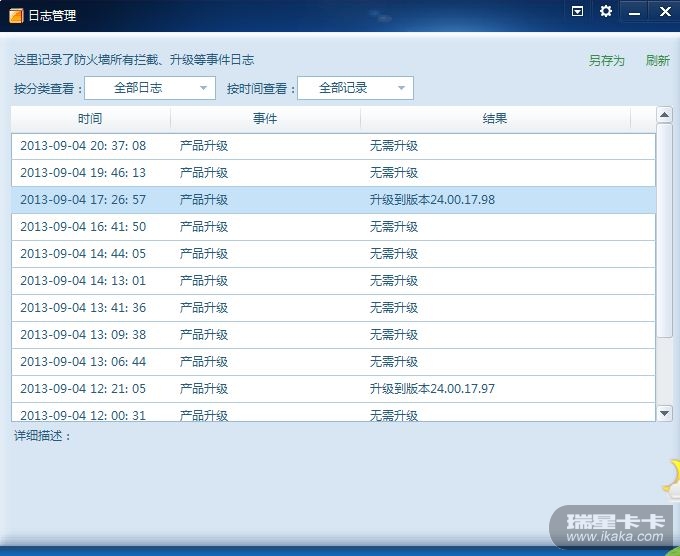Screen dimensions: 680x556
Task: Sort by the 结果 column header
Action: [x=495, y=119]
